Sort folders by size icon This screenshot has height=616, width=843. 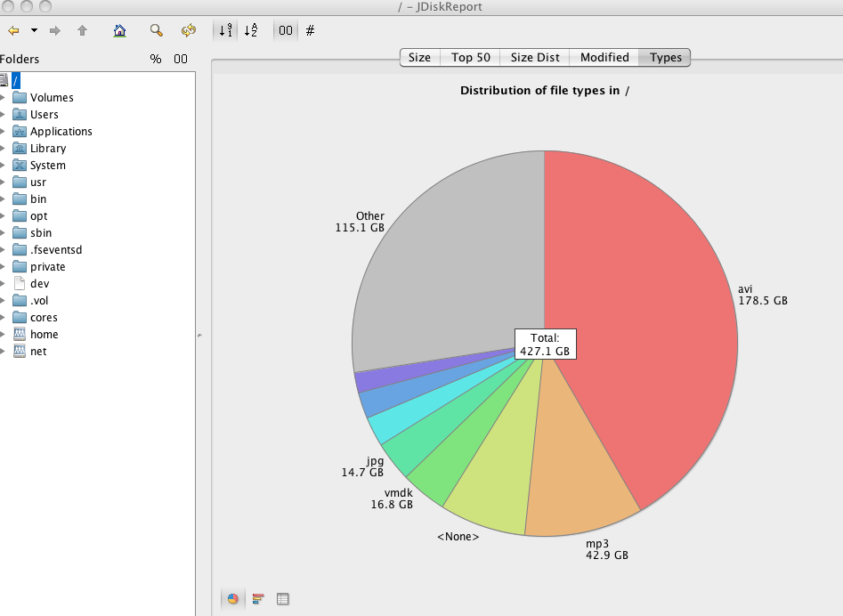(226, 30)
